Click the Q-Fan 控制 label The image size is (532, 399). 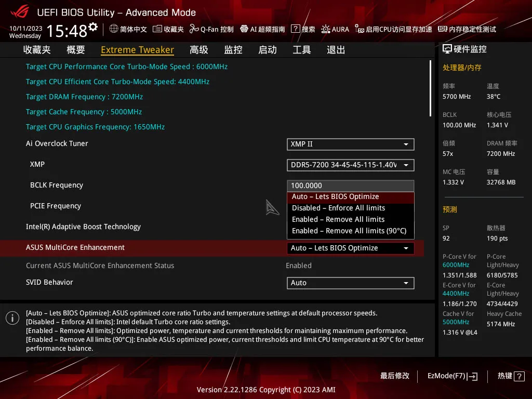point(217,29)
